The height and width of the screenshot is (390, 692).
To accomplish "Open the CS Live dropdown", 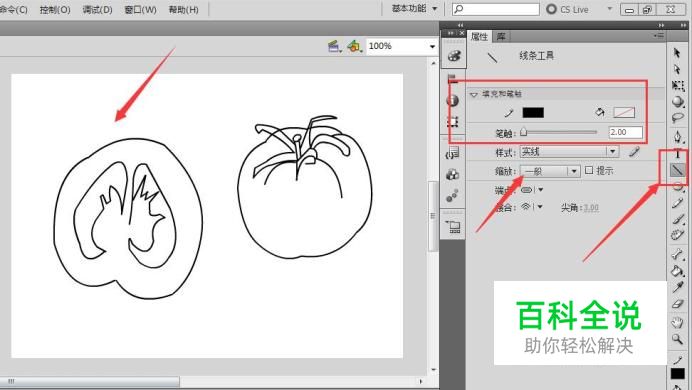I will point(609,8).
